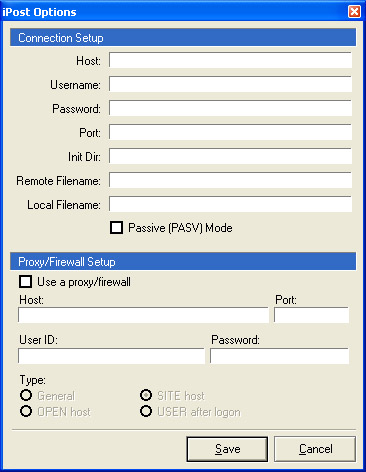This screenshot has height=472, width=366.
Task: Close the iPost Options dialog
Action: tap(354, 12)
